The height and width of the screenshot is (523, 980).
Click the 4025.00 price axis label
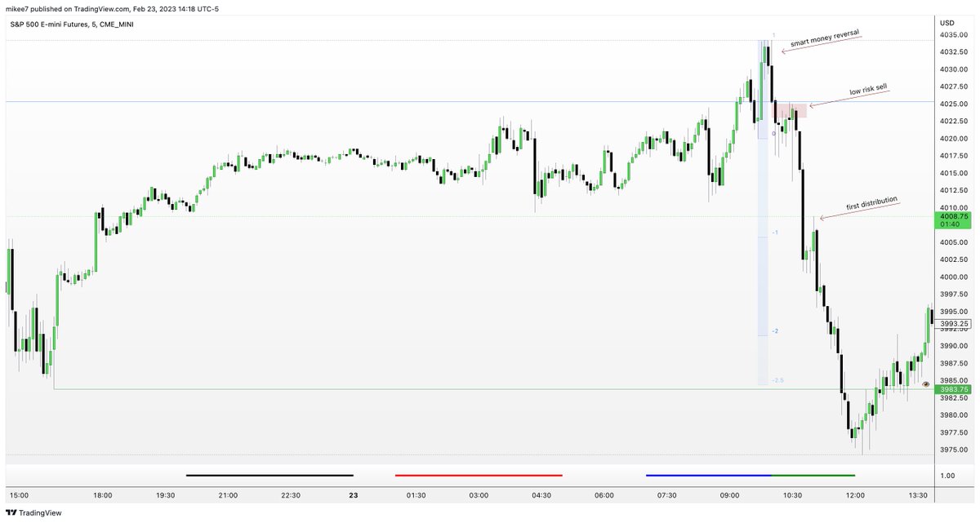pyautogui.click(x=953, y=104)
